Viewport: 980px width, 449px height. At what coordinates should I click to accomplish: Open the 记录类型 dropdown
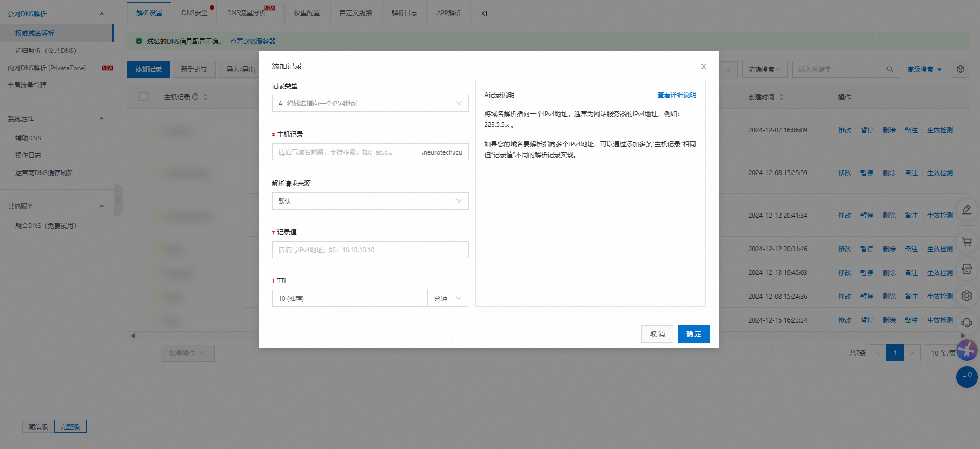(370, 103)
